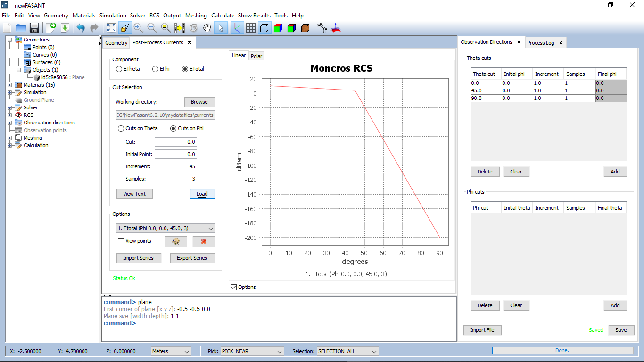Open the Etotal series dropdown

click(165, 228)
